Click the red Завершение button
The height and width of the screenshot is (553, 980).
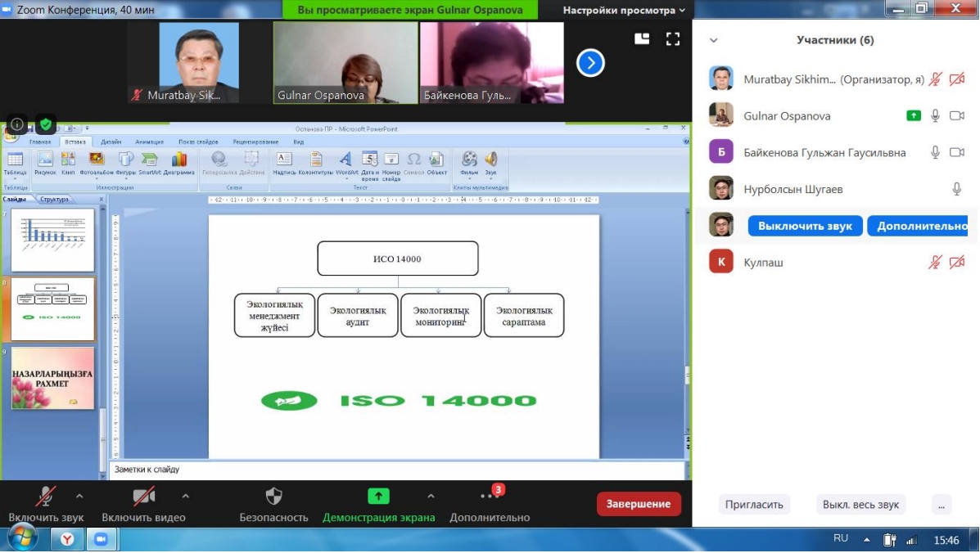(639, 504)
